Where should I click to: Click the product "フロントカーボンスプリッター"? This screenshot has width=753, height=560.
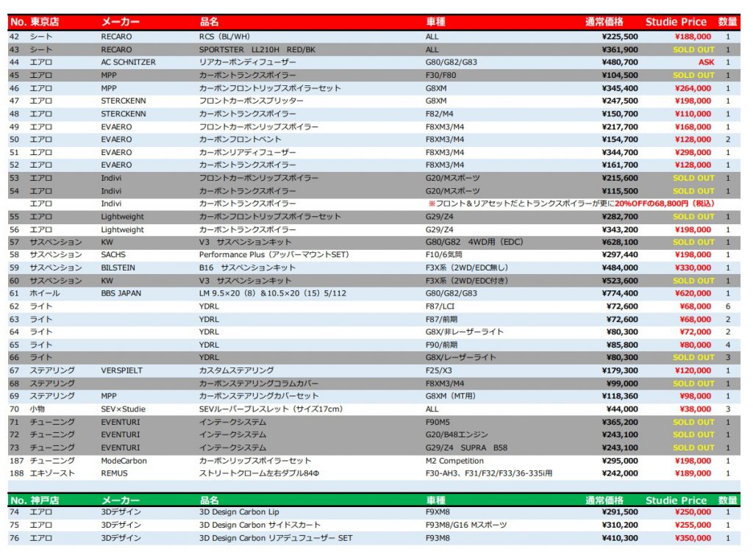251,101
